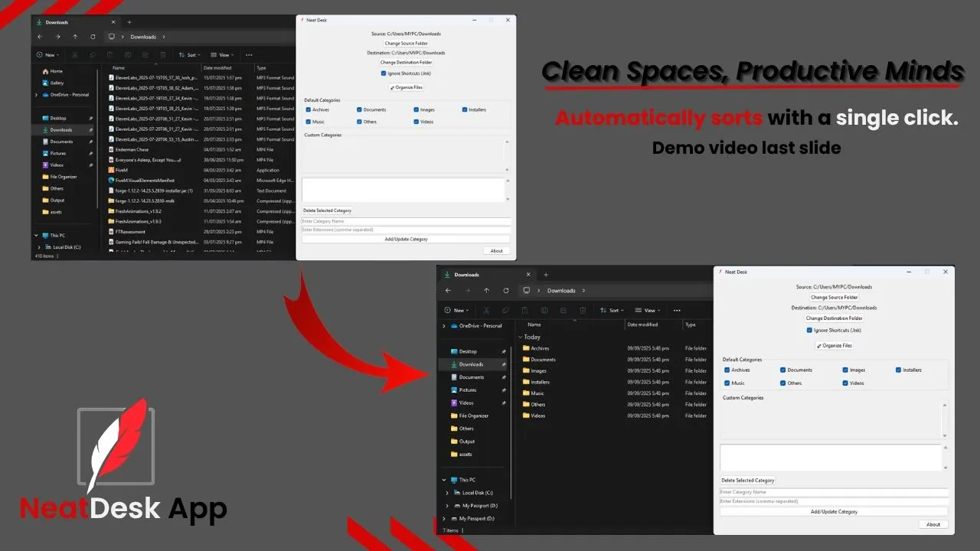Click Delete Selected Category in the lower Neat Desk
The height and width of the screenshot is (551, 980).
(x=748, y=481)
